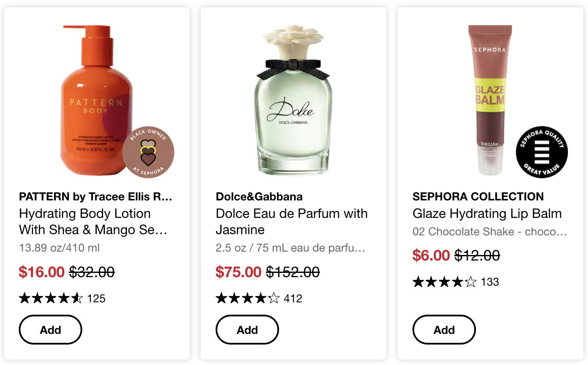
Task: Open Dolce Eau de Parfum with Jasmine title
Action: point(291,222)
